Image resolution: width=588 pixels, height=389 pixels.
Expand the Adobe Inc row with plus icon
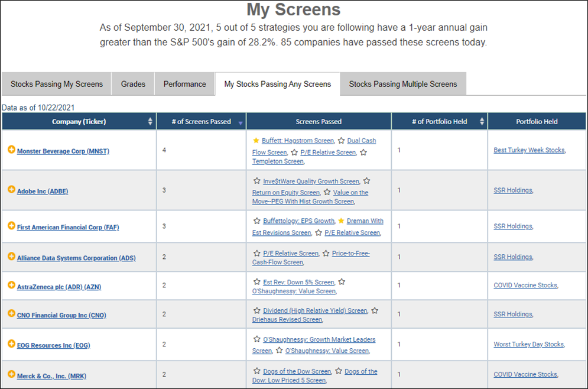(x=11, y=189)
